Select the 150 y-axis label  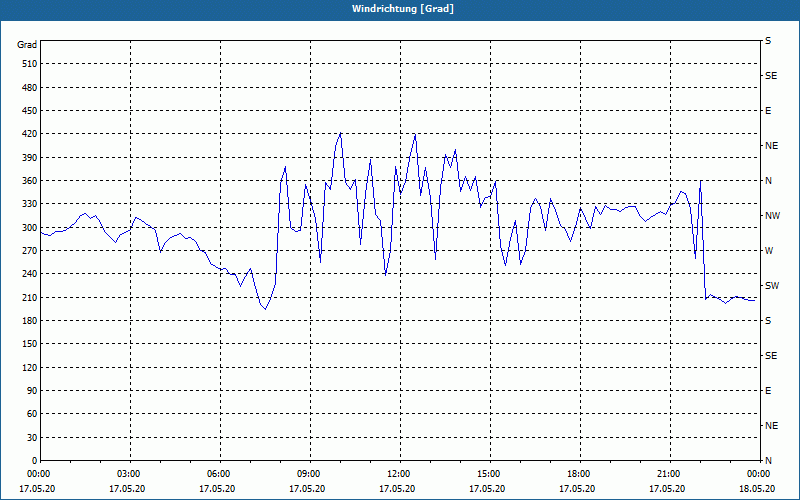pyautogui.click(x=30, y=344)
